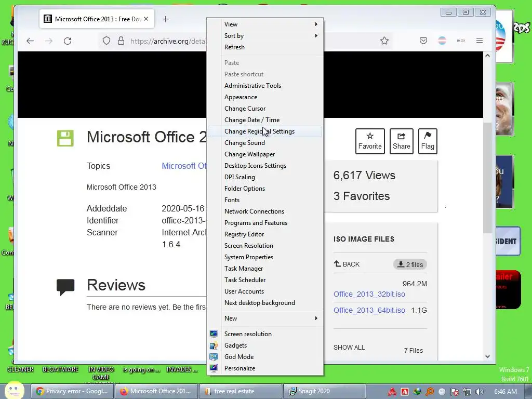Click the green floppy disk software icon
This screenshot has width=532, height=399.
(x=65, y=138)
